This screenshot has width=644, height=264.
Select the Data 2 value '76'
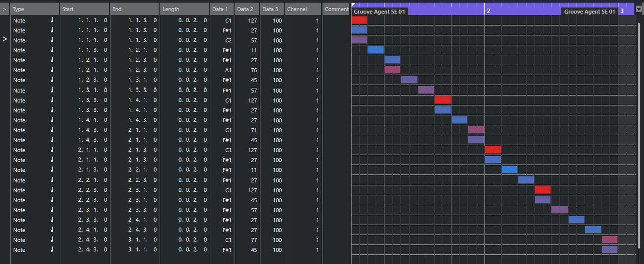pos(254,70)
